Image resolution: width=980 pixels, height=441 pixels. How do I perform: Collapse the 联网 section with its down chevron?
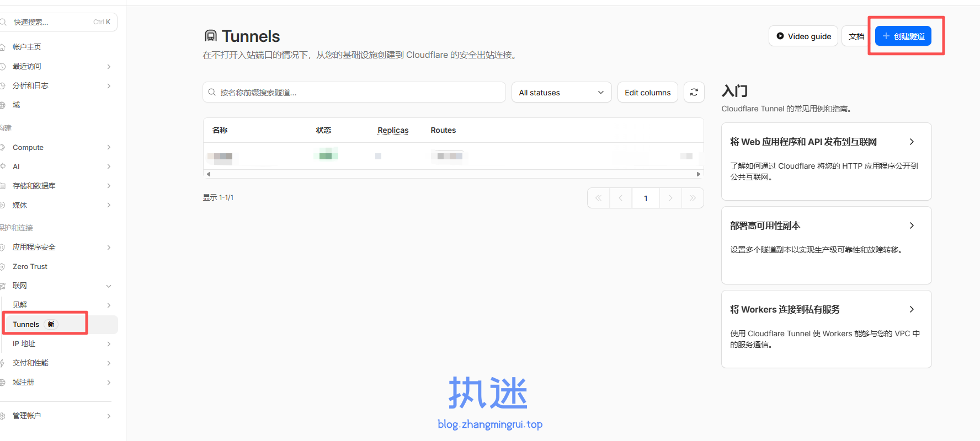click(109, 286)
